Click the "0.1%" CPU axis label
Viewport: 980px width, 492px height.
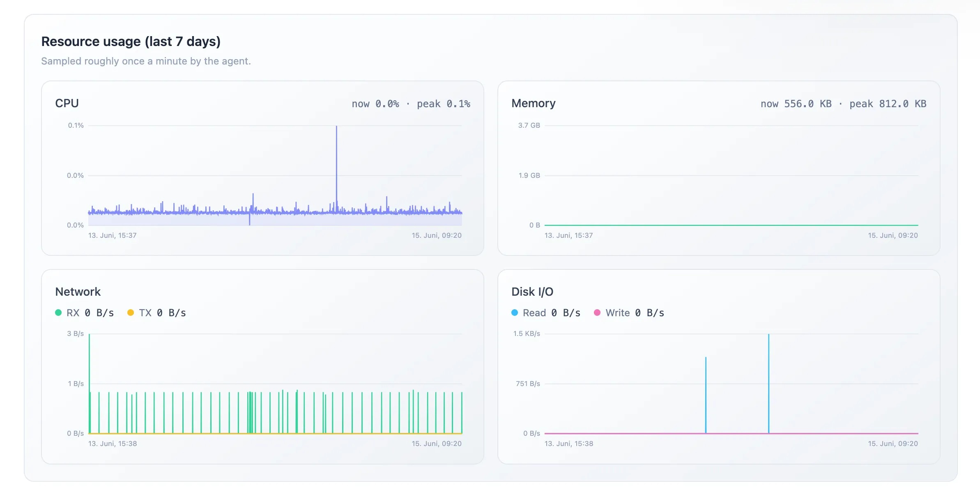tap(76, 125)
